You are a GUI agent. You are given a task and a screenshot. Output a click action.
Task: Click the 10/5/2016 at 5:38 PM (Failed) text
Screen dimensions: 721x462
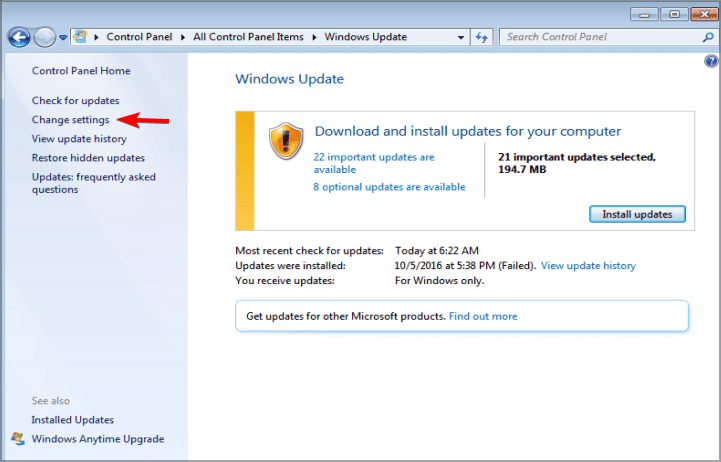click(x=465, y=266)
